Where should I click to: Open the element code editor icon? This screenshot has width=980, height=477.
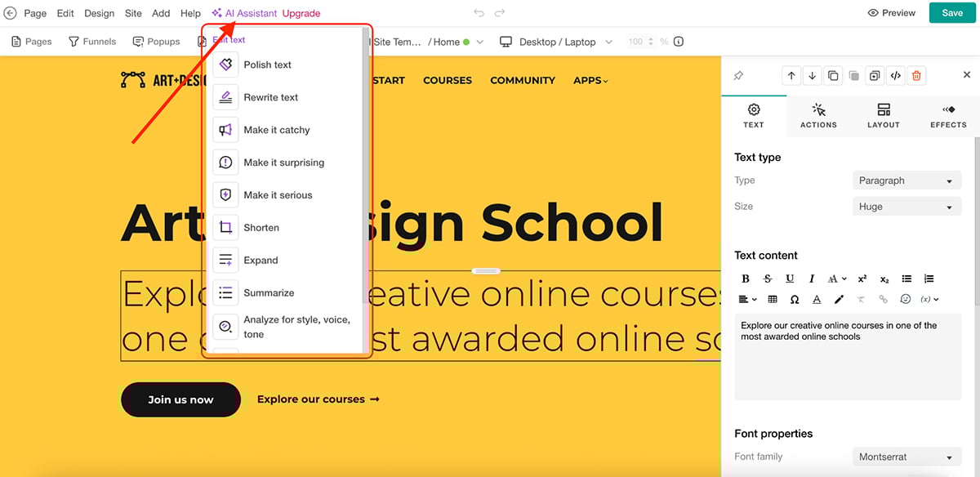coord(895,75)
